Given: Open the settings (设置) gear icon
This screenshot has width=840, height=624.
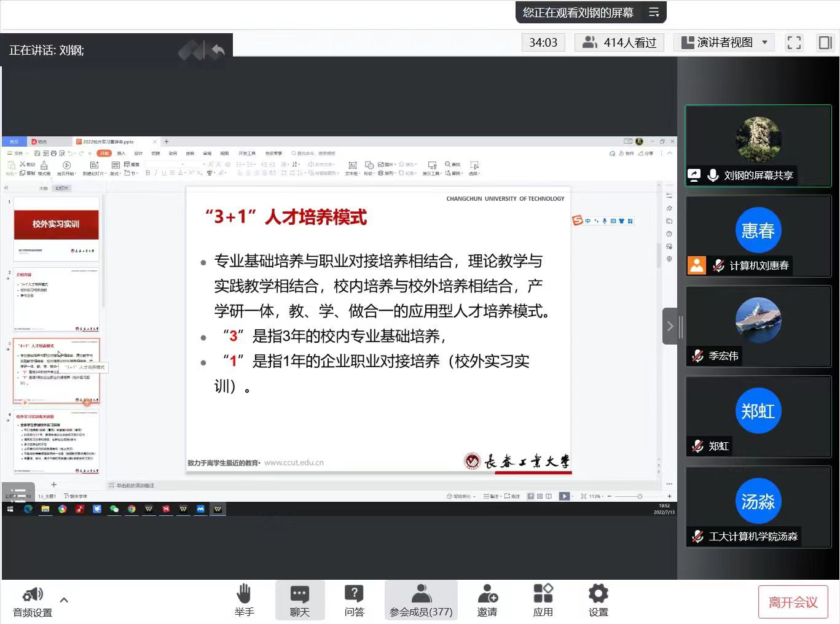Looking at the screenshot, I should tap(598, 600).
